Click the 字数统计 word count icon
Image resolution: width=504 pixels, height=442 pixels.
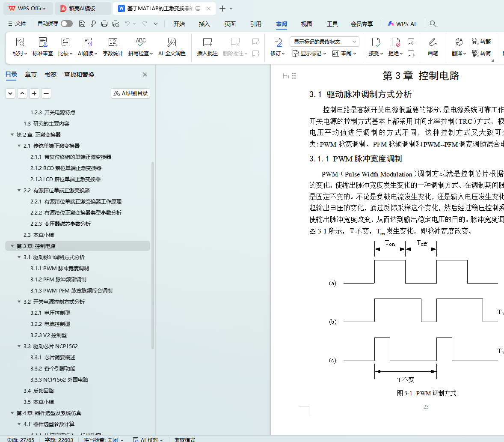pos(113,42)
